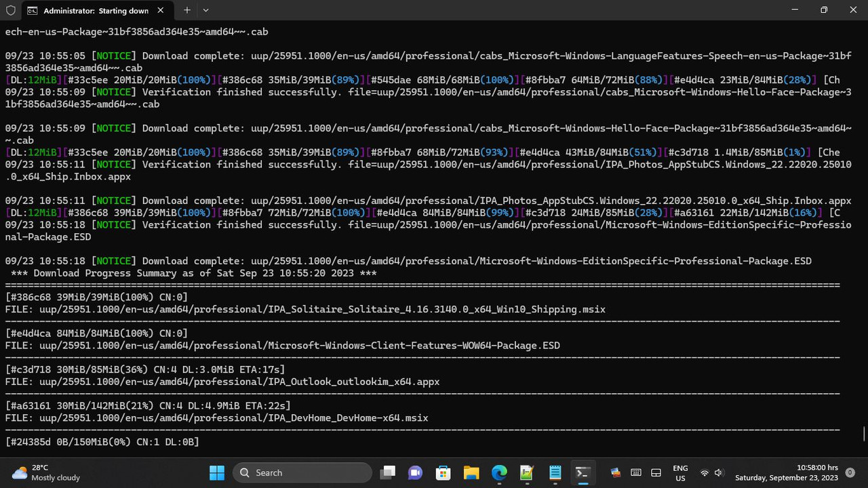Click the colorful tray app icon
This screenshot has width=868, height=488.
point(616,472)
